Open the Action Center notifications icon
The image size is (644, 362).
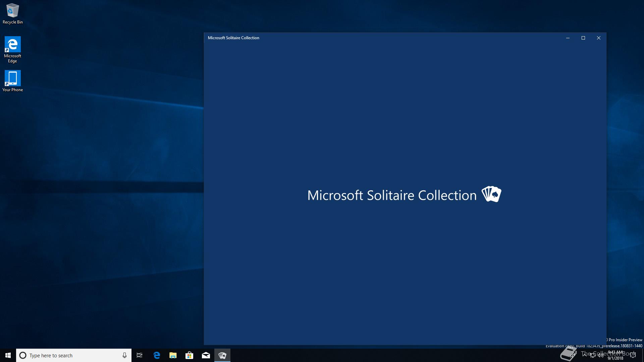tap(633, 355)
